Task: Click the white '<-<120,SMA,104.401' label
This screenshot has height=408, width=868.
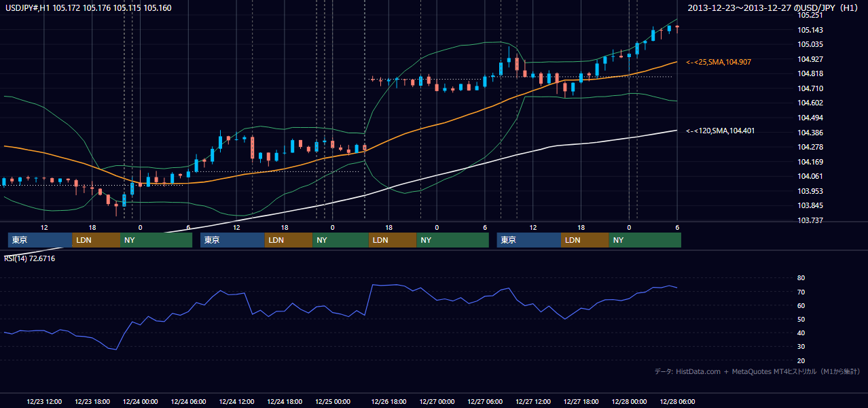Action: click(720, 131)
